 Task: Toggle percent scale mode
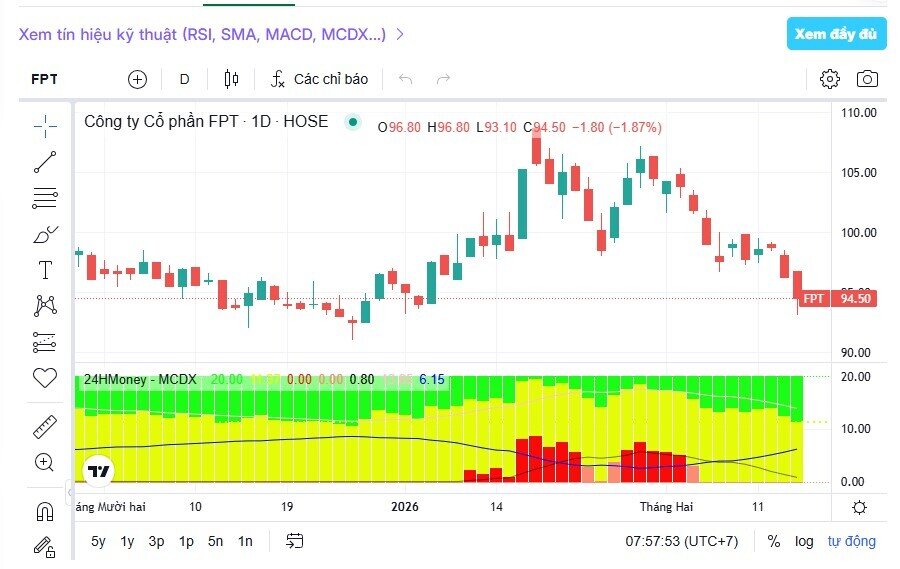pyautogui.click(x=774, y=541)
